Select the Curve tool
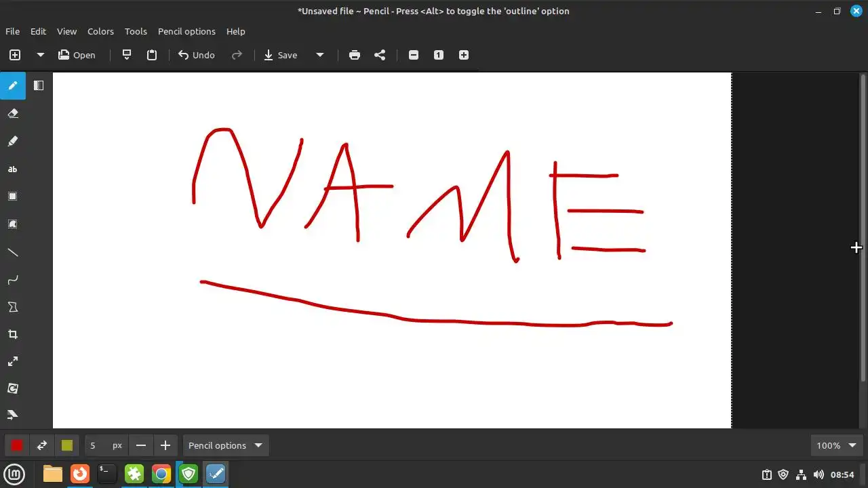Image resolution: width=868 pixels, height=488 pixels. (13, 279)
